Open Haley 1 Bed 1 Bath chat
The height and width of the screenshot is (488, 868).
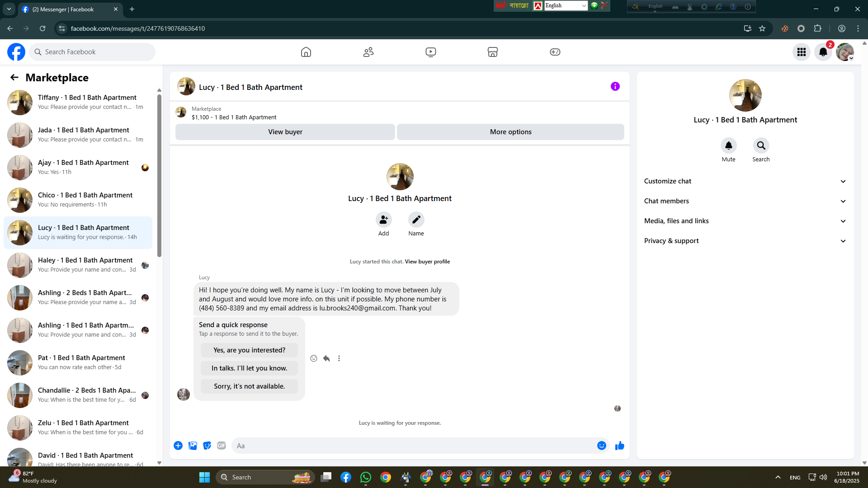click(x=78, y=265)
